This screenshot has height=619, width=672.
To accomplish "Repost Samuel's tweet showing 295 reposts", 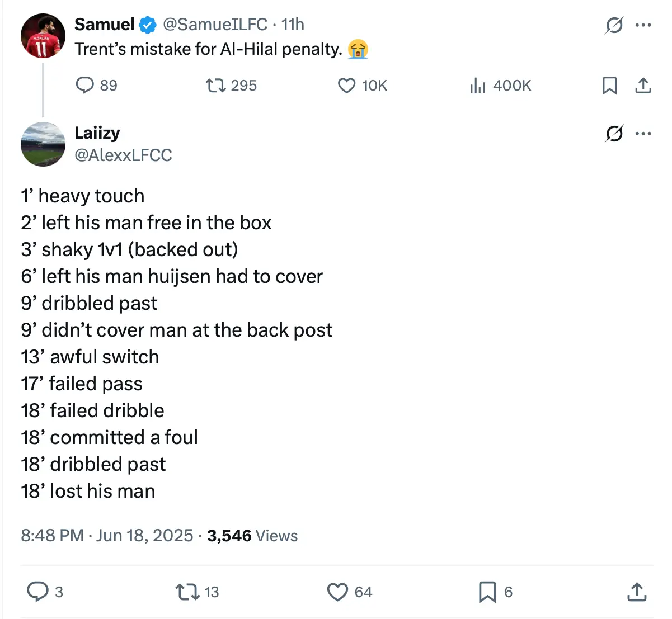I will (x=215, y=86).
